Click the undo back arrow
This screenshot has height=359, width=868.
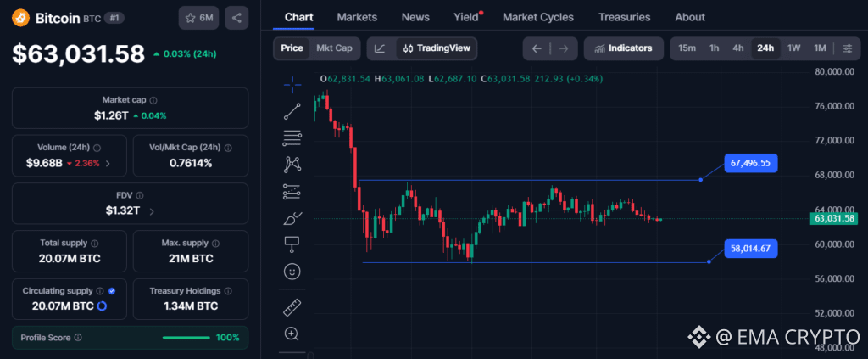click(537, 48)
